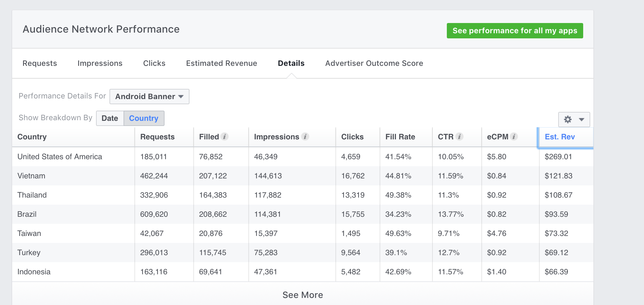Switch to the Impressions tab
This screenshot has width=644, height=305.
point(100,63)
